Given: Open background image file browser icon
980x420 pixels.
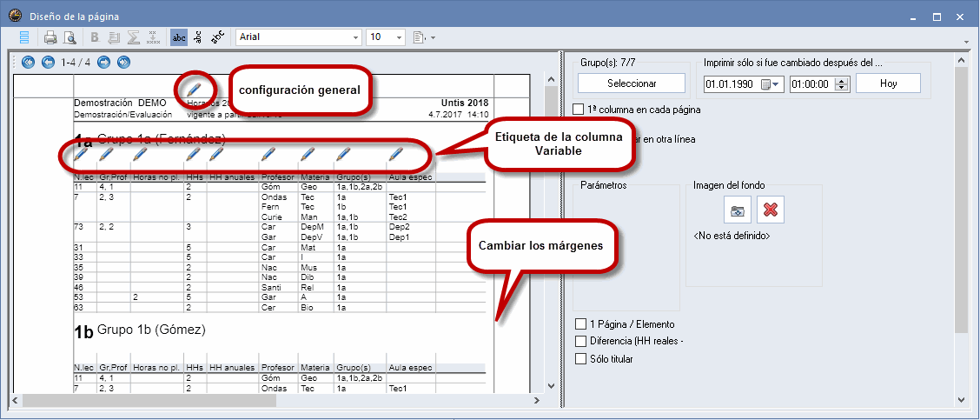Looking at the screenshot, I should pyautogui.click(x=738, y=210).
